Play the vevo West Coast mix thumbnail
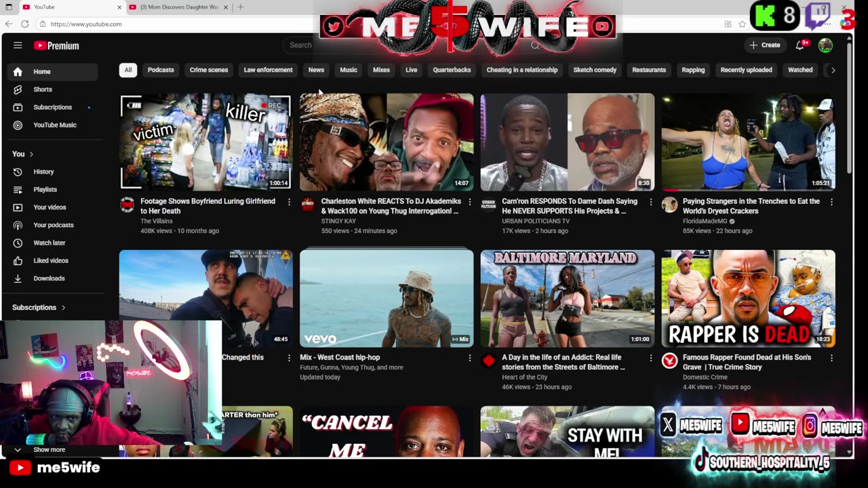The height and width of the screenshot is (488, 868). (387, 298)
